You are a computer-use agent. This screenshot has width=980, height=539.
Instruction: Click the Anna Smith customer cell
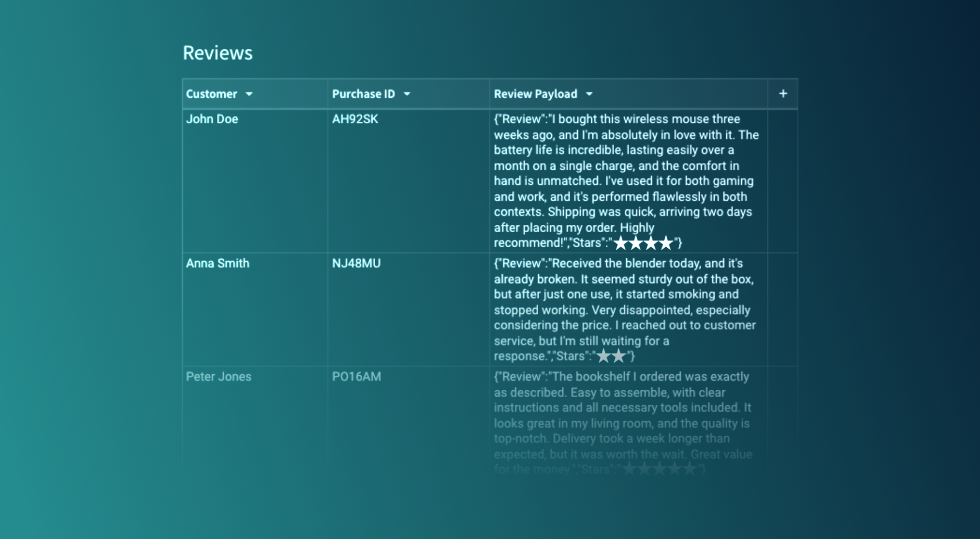[255, 310]
